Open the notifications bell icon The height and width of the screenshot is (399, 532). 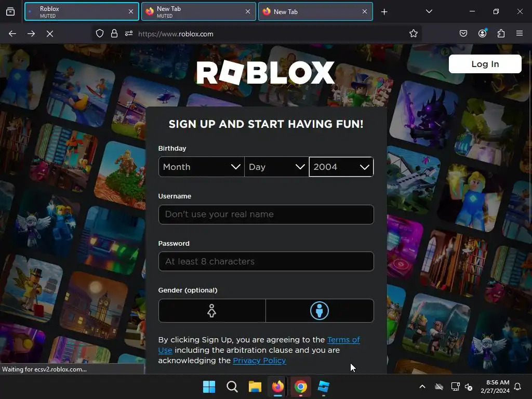pyautogui.click(x=518, y=387)
